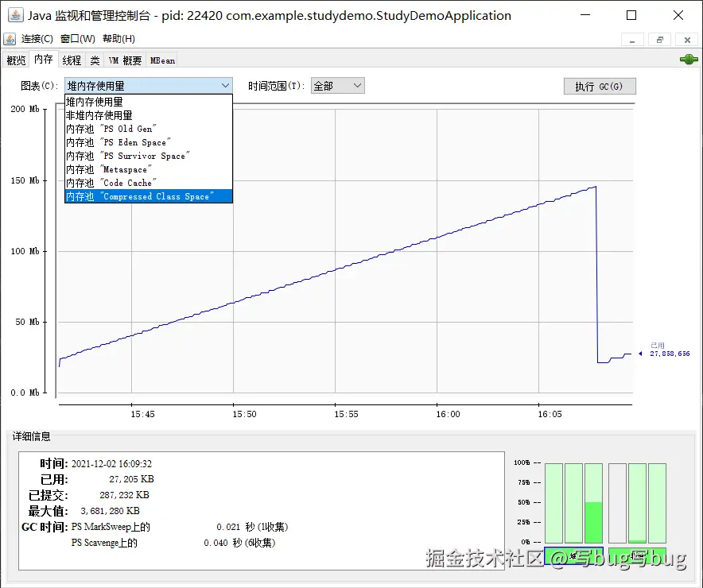Click the first heap memory pool bar
The height and width of the screenshot is (588, 703).
553,503
